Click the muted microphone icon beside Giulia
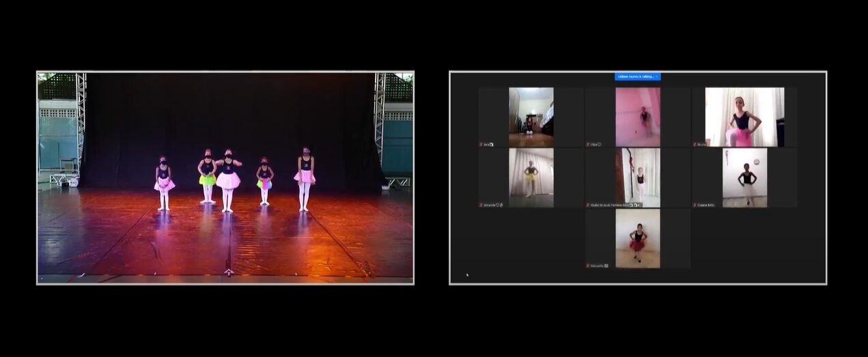 588,205
